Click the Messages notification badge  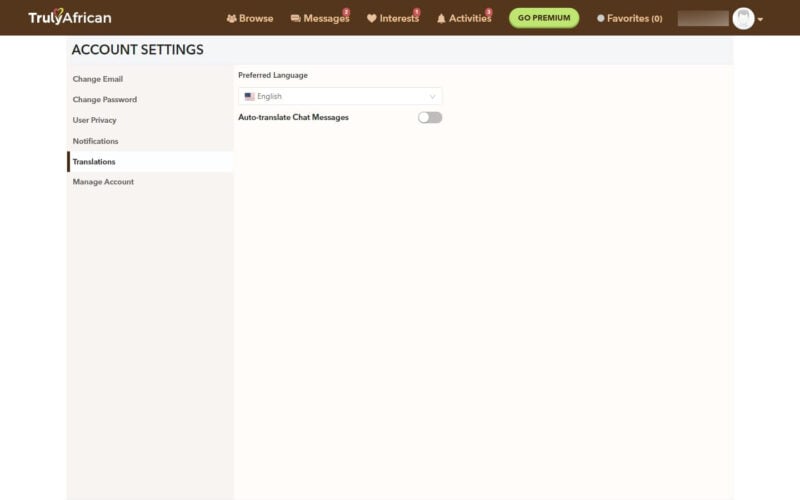tap(346, 12)
